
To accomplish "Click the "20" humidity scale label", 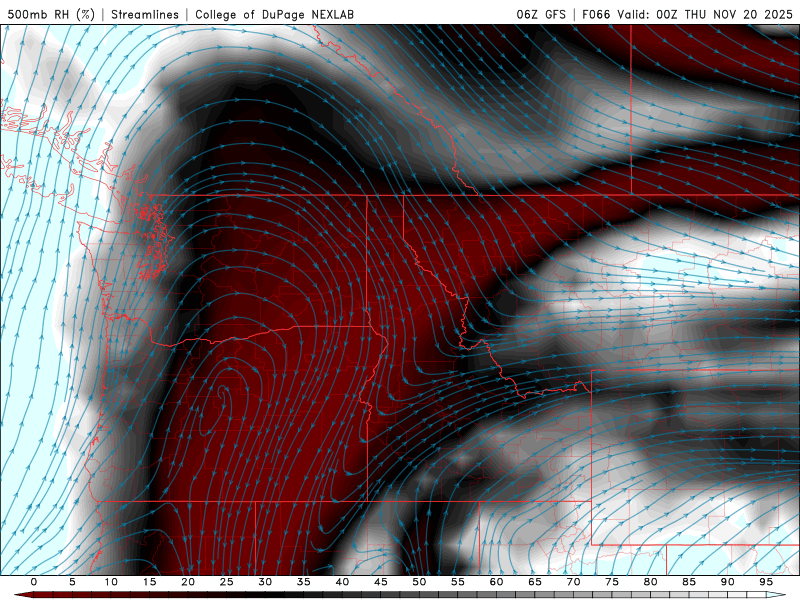I will pyautogui.click(x=188, y=582).
